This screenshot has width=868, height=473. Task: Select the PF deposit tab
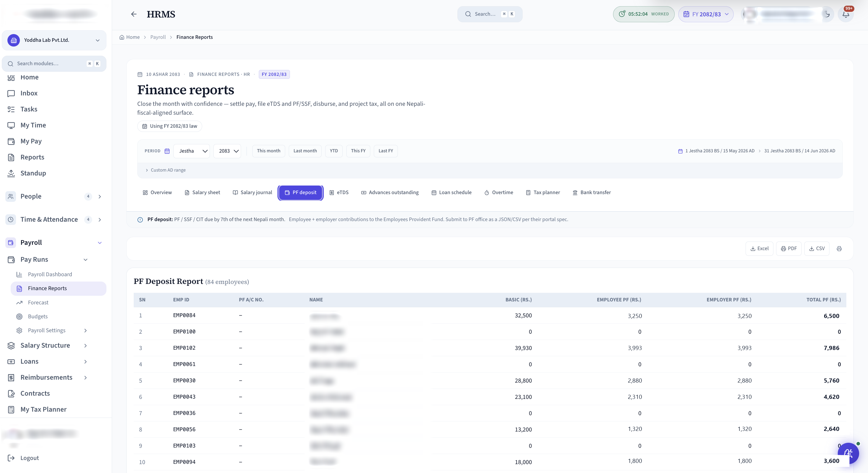tap(301, 192)
